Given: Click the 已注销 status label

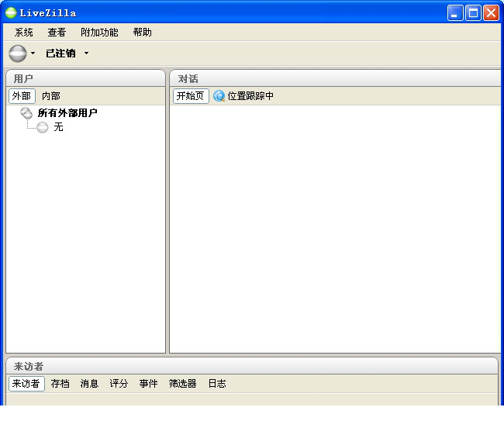Looking at the screenshot, I should coord(60,53).
